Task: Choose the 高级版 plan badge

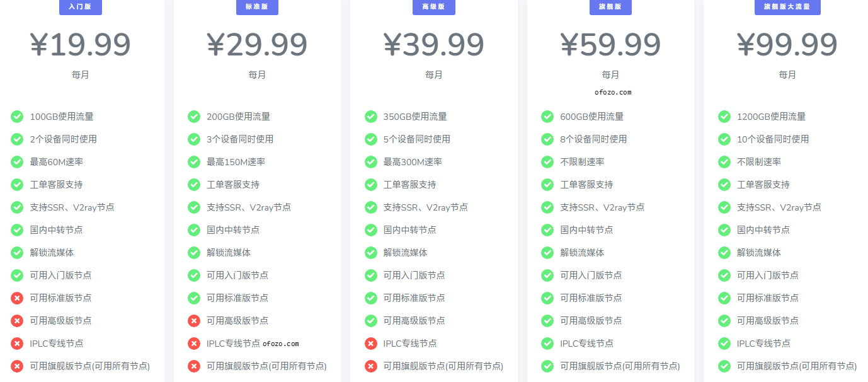Action: pos(433,7)
